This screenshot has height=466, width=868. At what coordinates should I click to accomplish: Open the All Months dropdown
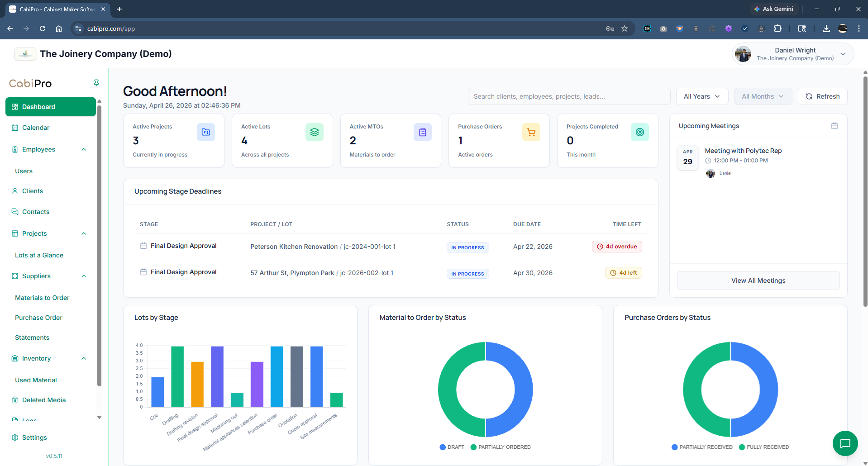coord(763,96)
